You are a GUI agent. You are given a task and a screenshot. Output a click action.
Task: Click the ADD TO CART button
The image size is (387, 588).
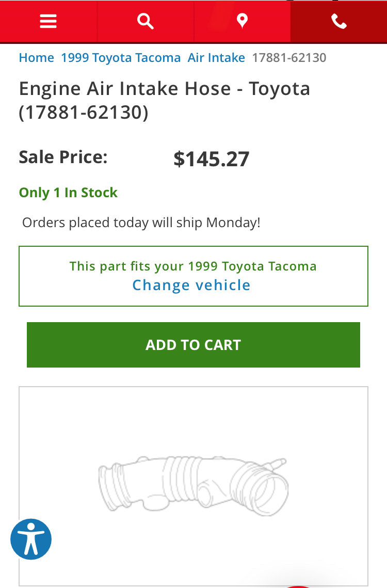tap(193, 345)
